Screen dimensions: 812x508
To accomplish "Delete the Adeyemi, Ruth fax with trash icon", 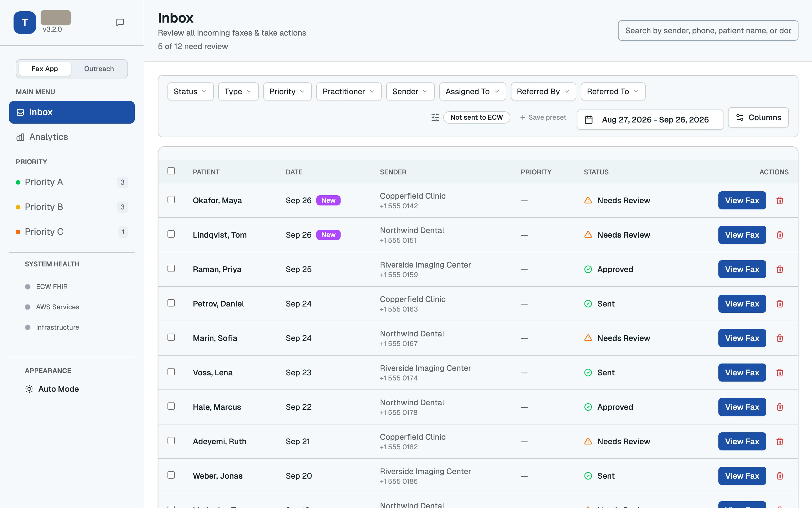I will click(780, 441).
